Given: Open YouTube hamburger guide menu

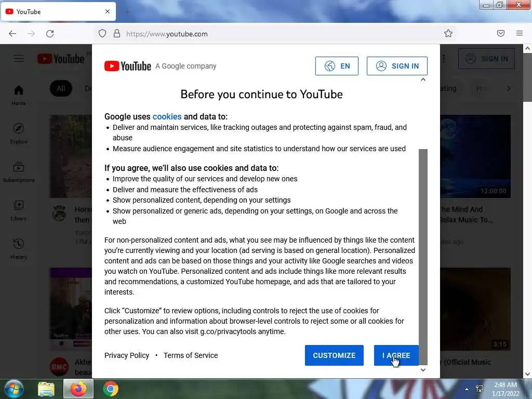Looking at the screenshot, I should point(19,59).
